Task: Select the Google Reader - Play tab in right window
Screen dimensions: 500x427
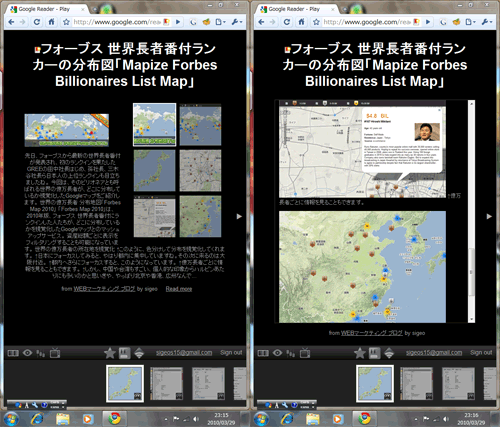Action: point(298,9)
